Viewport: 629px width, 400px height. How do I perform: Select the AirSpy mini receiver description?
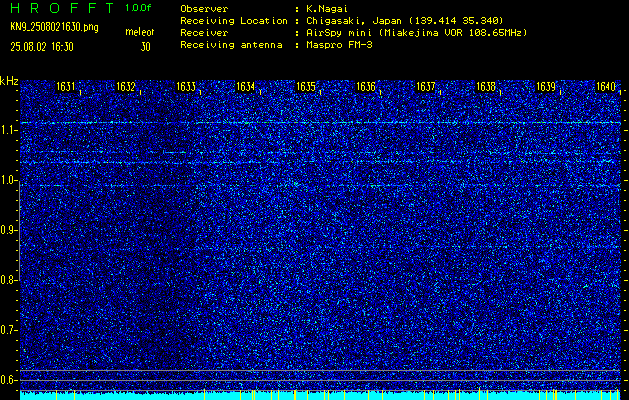pyautogui.click(x=416, y=33)
